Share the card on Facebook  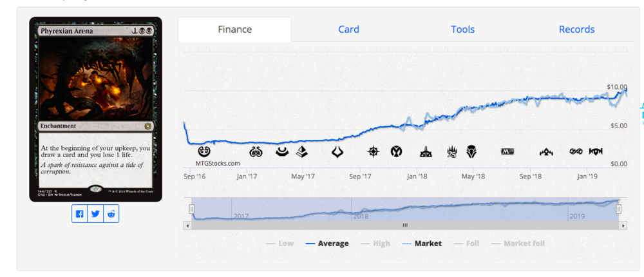click(x=79, y=214)
